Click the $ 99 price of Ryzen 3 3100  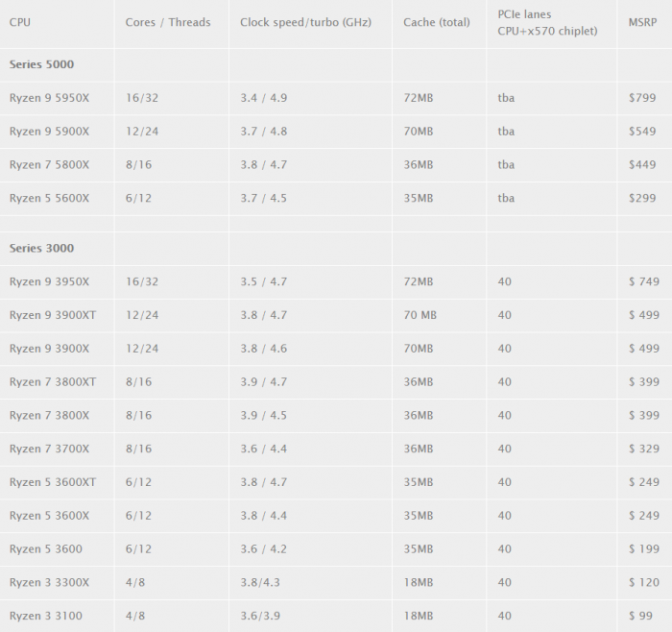point(640,617)
